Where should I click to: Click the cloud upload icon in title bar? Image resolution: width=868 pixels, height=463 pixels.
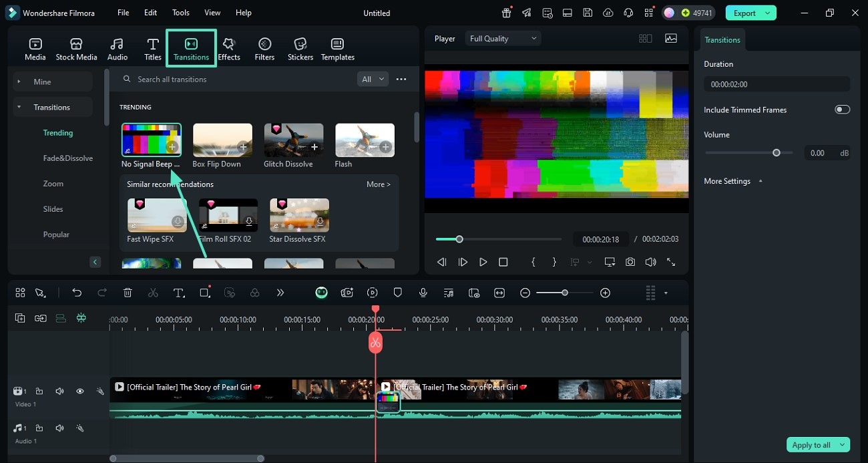(x=608, y=13)
